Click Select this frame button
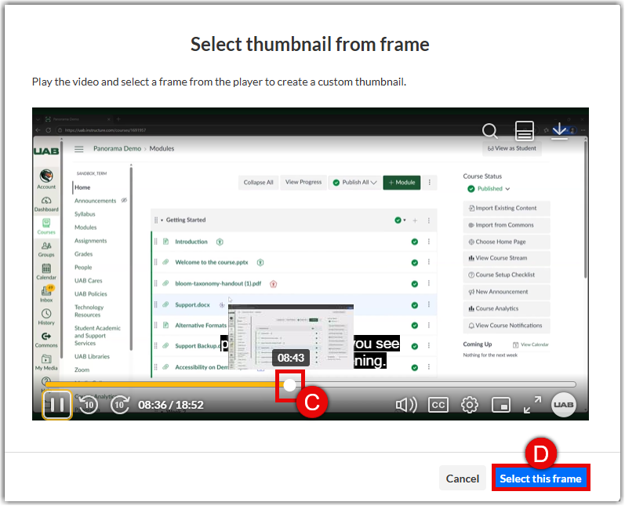 540,478
